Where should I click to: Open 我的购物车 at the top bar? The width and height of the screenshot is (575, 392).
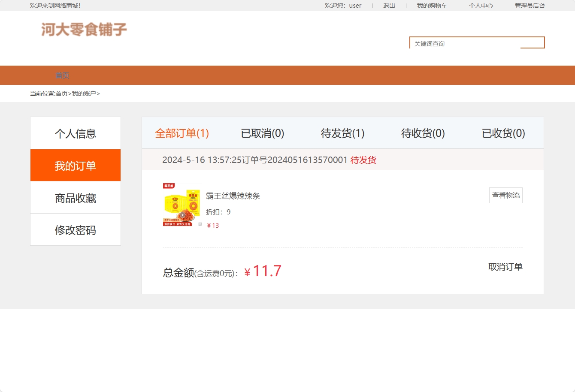[432, 6]
